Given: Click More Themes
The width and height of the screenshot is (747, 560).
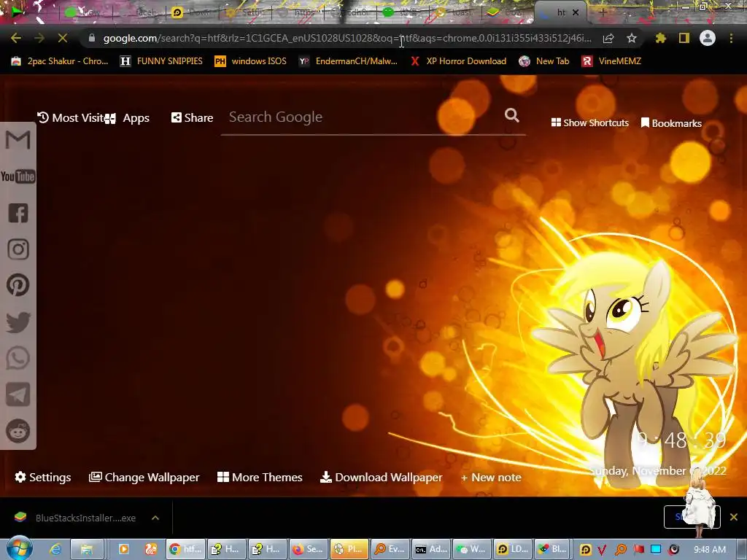Looking at the screenshot, I should tap(260, 477).
